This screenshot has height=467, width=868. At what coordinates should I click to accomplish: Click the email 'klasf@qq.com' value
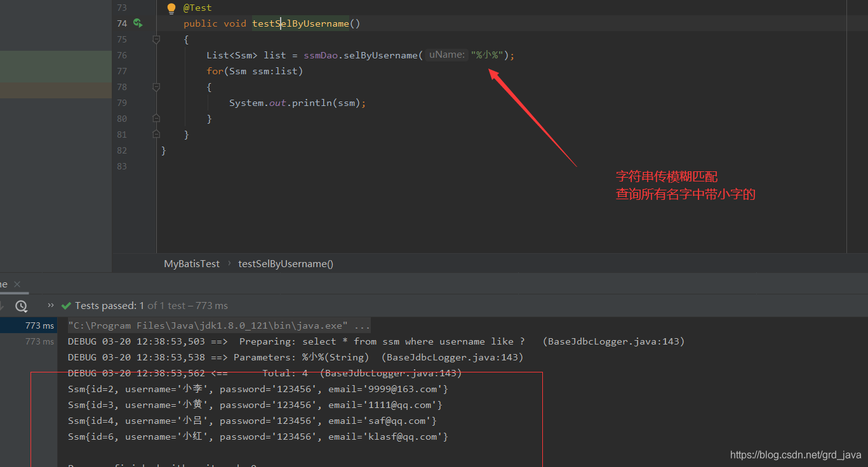pos(403,437)
